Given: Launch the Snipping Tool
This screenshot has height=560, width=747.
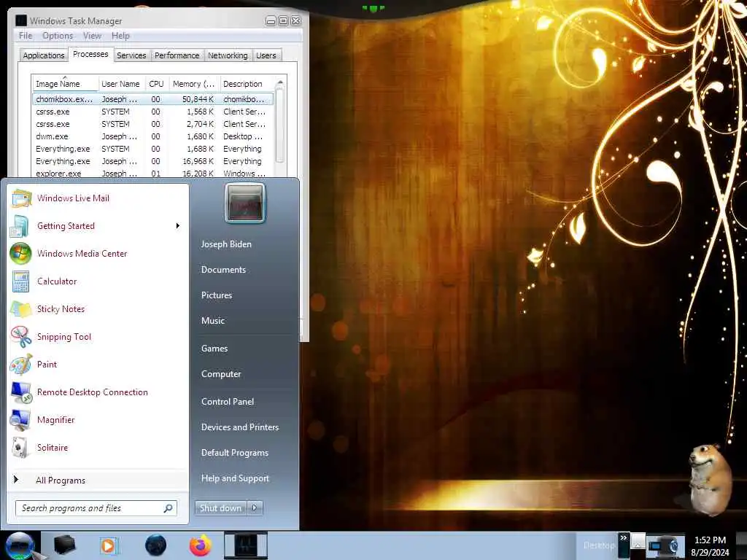Looking at the screenshot, I should (64, 337).
